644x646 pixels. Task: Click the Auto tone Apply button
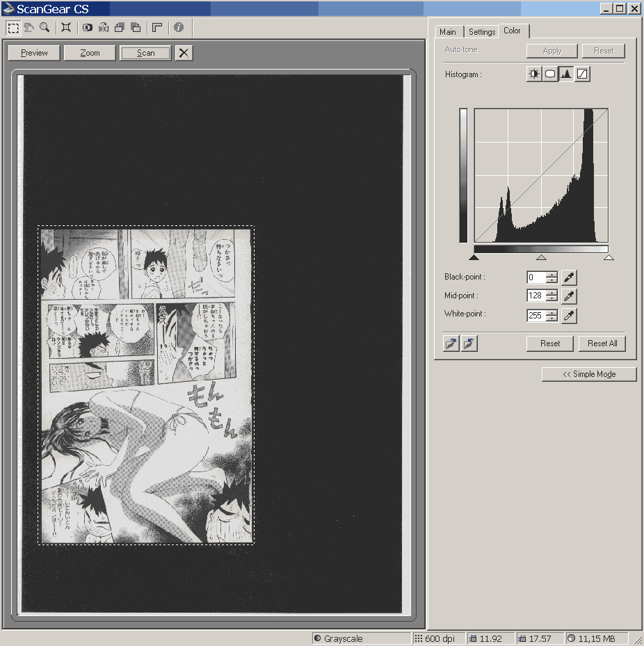click(552, 51)
